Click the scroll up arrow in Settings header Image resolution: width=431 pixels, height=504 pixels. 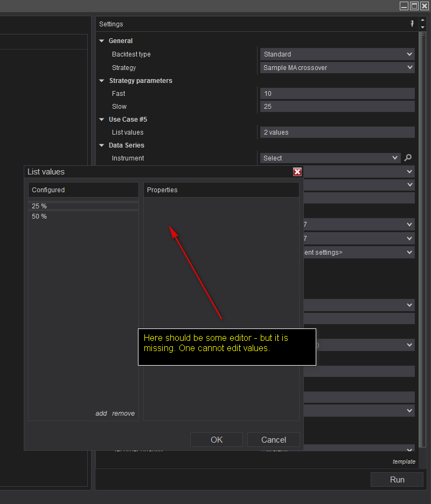point(422,20)
